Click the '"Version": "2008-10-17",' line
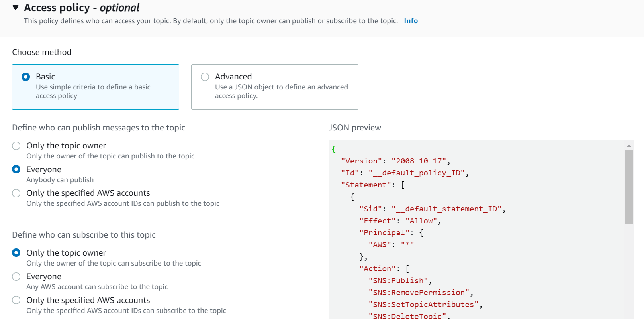644x319 pixels. point(396,161)
